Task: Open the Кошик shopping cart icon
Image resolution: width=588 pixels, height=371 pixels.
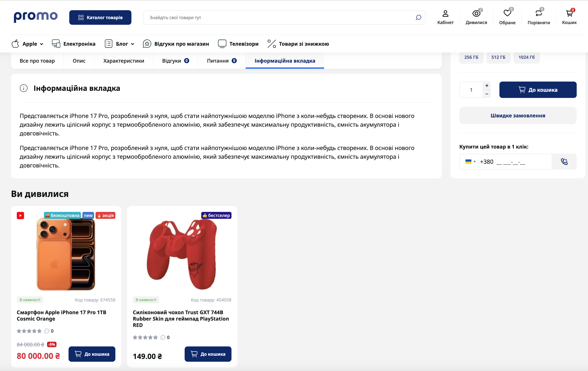Action: [569, 14]
